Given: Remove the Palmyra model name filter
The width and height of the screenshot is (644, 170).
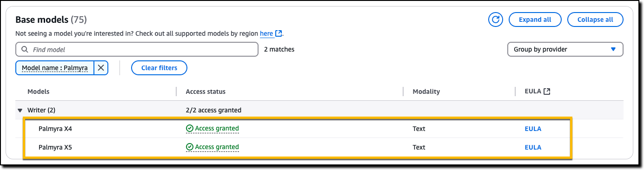Looking at the screenshot, I should (101, 68).
